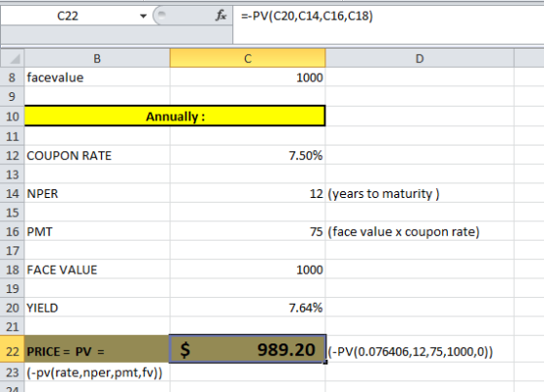The width and height of the screenshot is (544, 392).
Task: Click the $ 989.20 price cell
Action: tap(248, 349)
